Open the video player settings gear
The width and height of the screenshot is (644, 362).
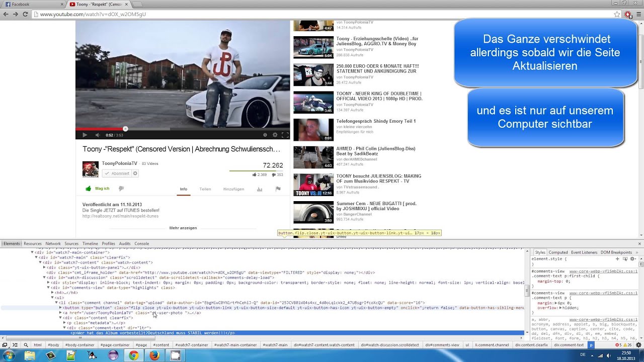275,135
